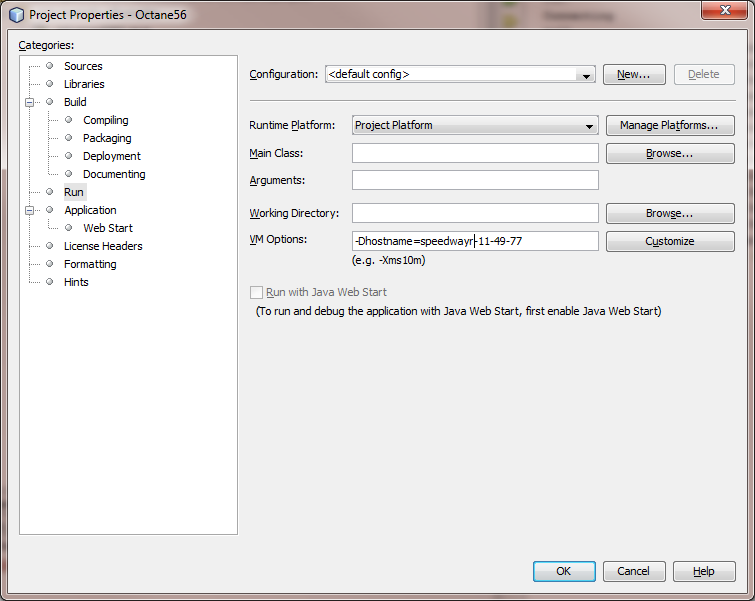Collapse the Build tree node

[30, 102]
